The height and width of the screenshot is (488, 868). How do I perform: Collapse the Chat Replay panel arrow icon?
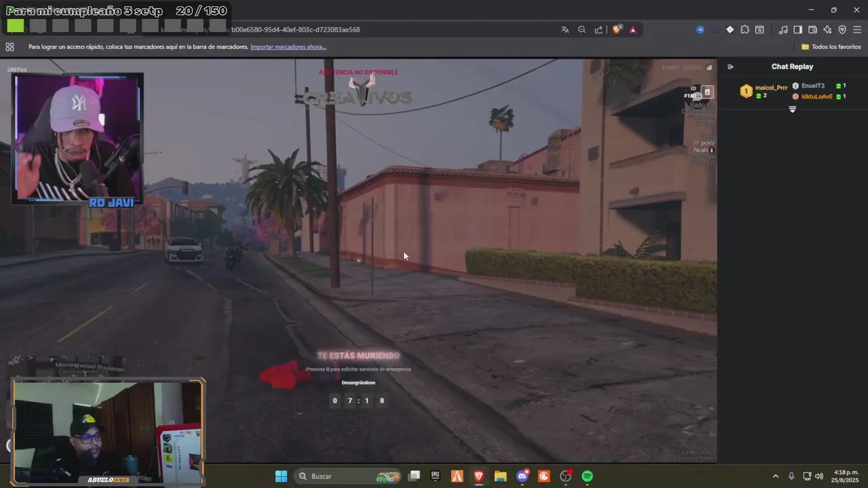(x=730, y=66)
